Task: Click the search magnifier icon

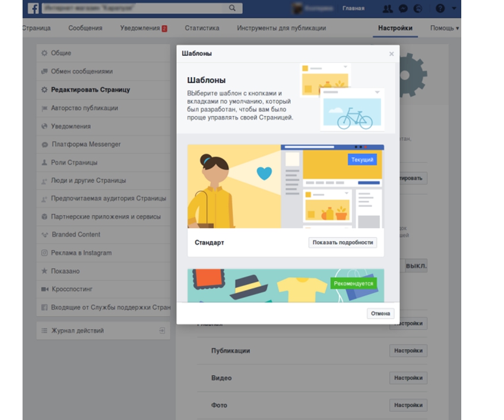Action: click(x=233, y=8)
